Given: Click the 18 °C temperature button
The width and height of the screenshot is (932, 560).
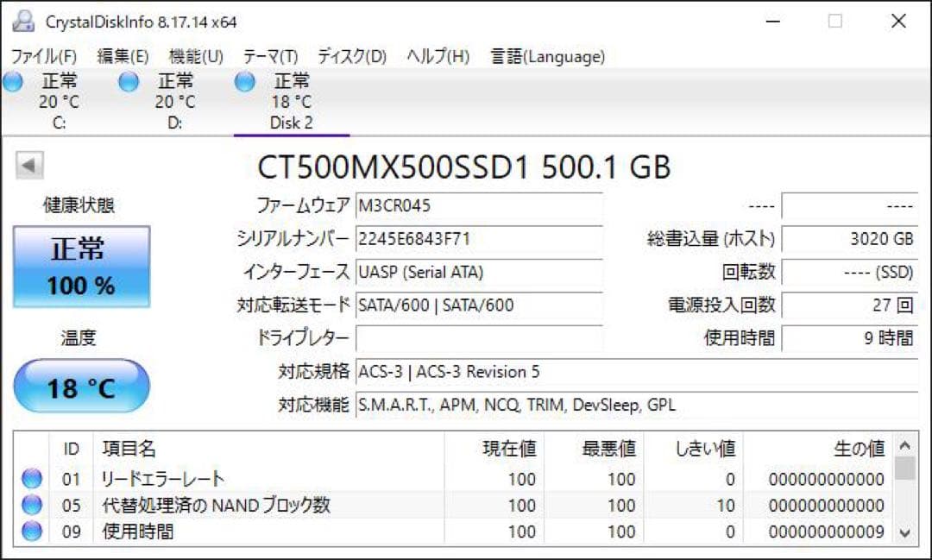Looking at the screenshot, I should coord(81,387).
